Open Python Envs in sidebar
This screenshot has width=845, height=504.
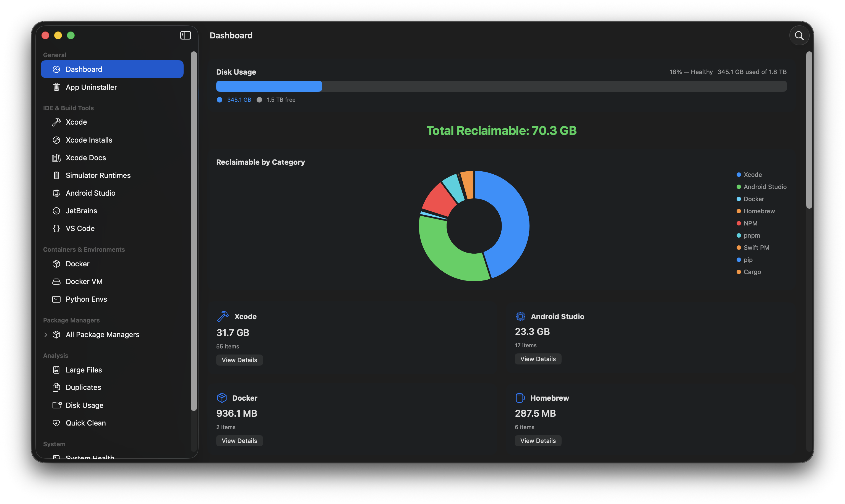[x=112, y=299]
